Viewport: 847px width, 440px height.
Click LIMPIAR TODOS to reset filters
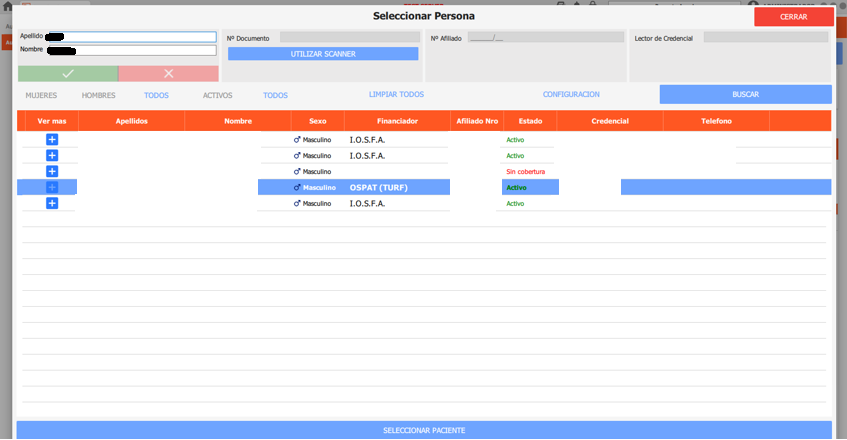coord(396,94)
